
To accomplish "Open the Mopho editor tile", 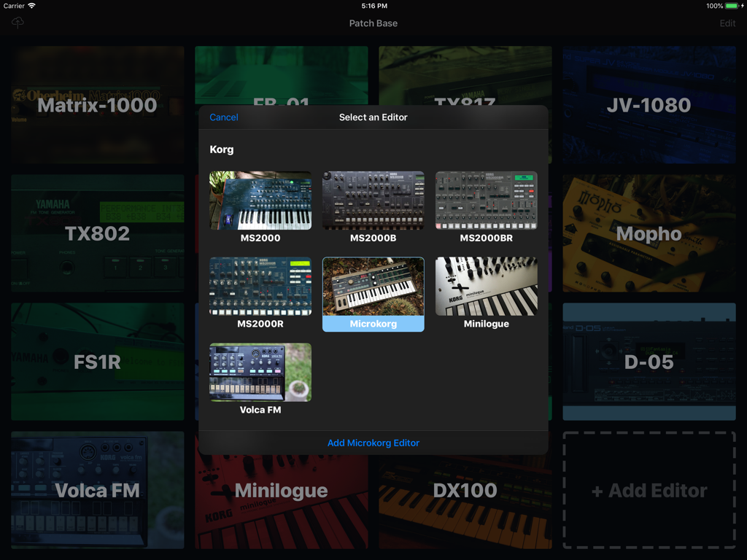I will 649,233.
